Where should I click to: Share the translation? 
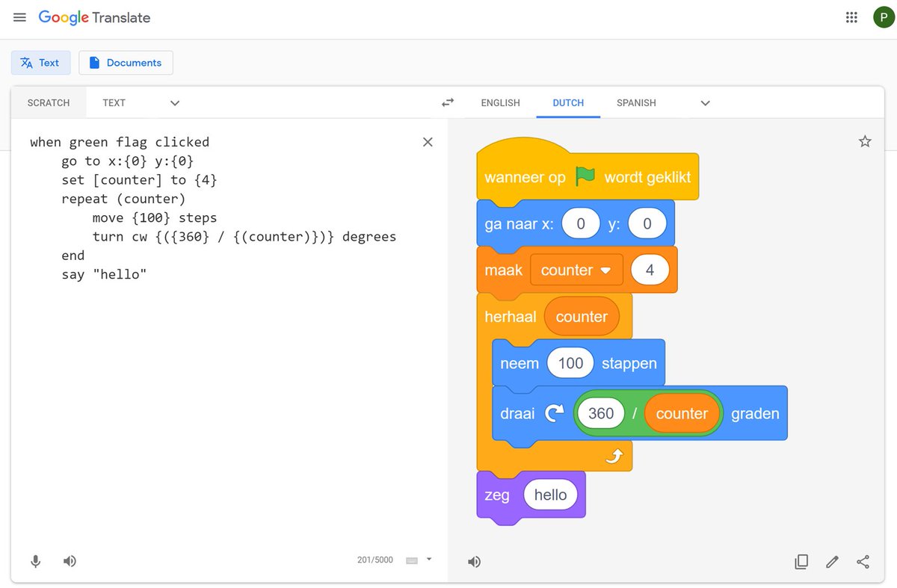point(863,562)
